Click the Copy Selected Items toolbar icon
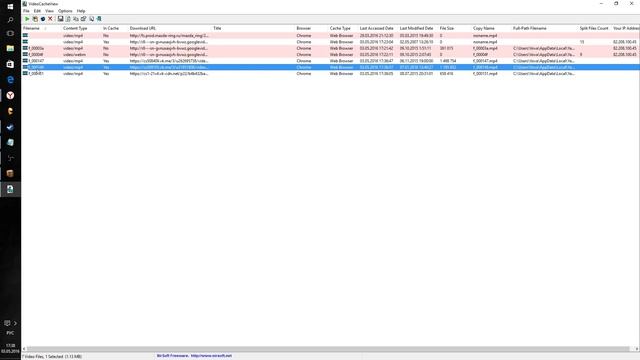This screenshot has width=640, height=360. [76, 19]
